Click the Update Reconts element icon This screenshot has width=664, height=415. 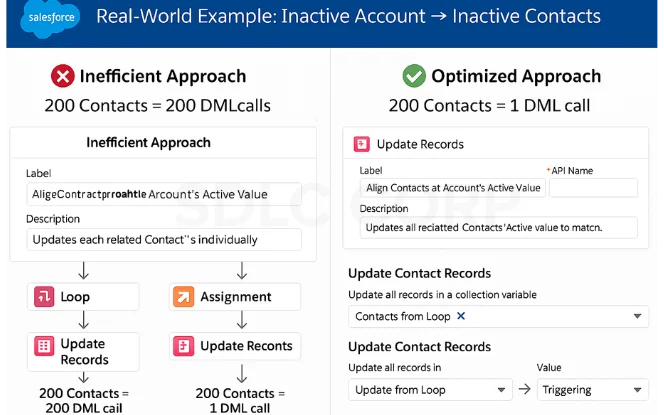[183, 346]
